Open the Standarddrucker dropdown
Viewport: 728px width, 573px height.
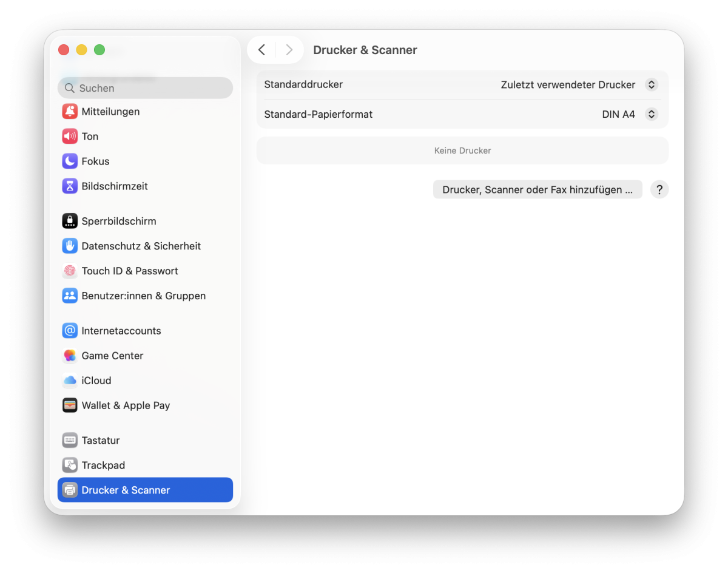tap(651, 85)
